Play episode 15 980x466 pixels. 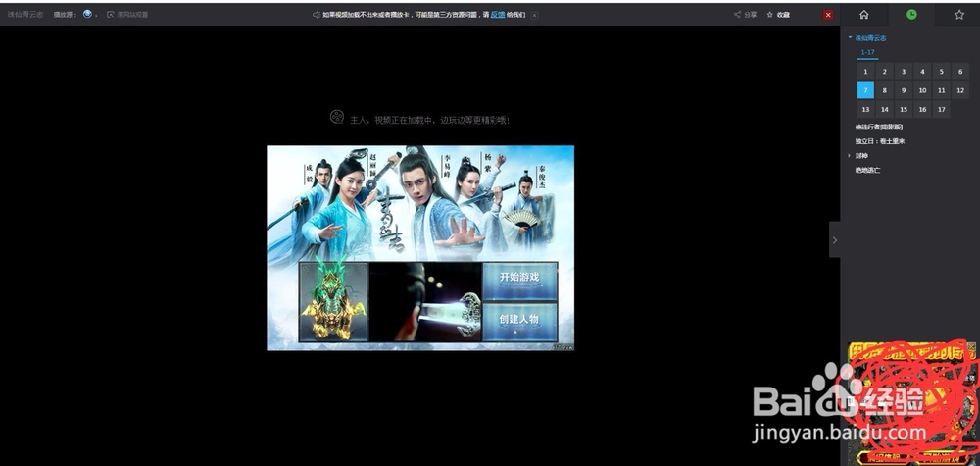[x=904, y=110]
